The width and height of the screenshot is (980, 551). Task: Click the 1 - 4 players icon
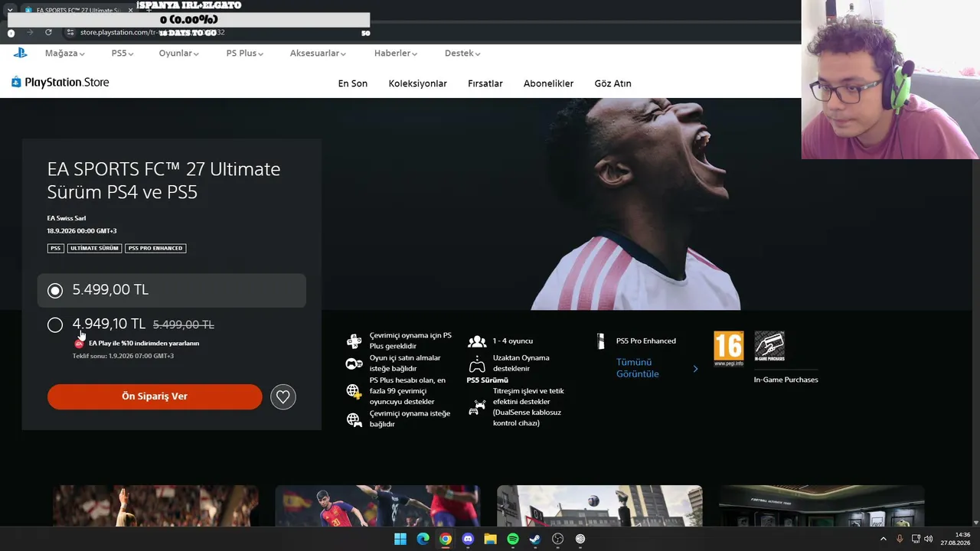477,341
